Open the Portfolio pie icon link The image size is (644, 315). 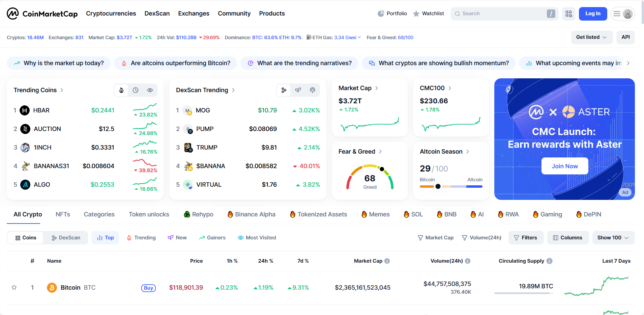[x=392, y=14]
